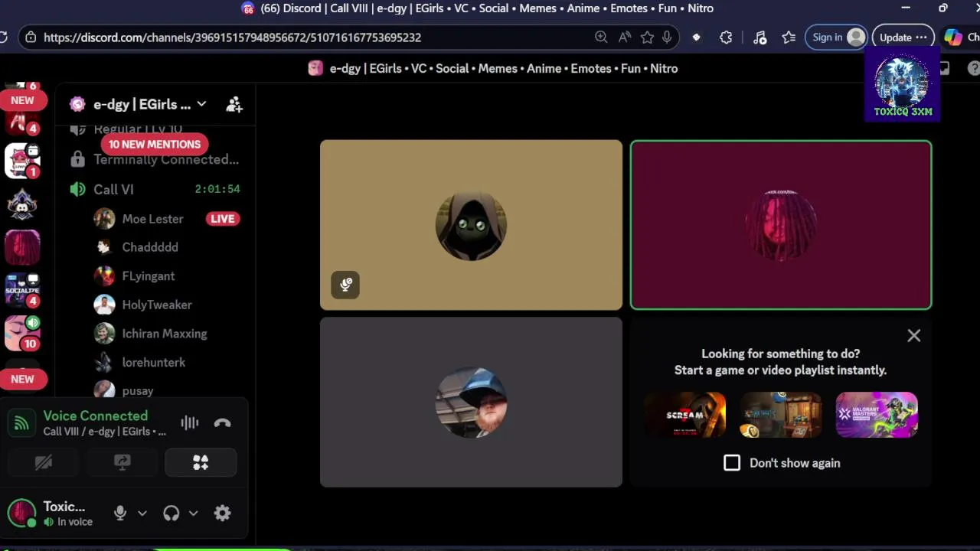
Task: Select the hooded avatar video tile
Action: (471, 225)
